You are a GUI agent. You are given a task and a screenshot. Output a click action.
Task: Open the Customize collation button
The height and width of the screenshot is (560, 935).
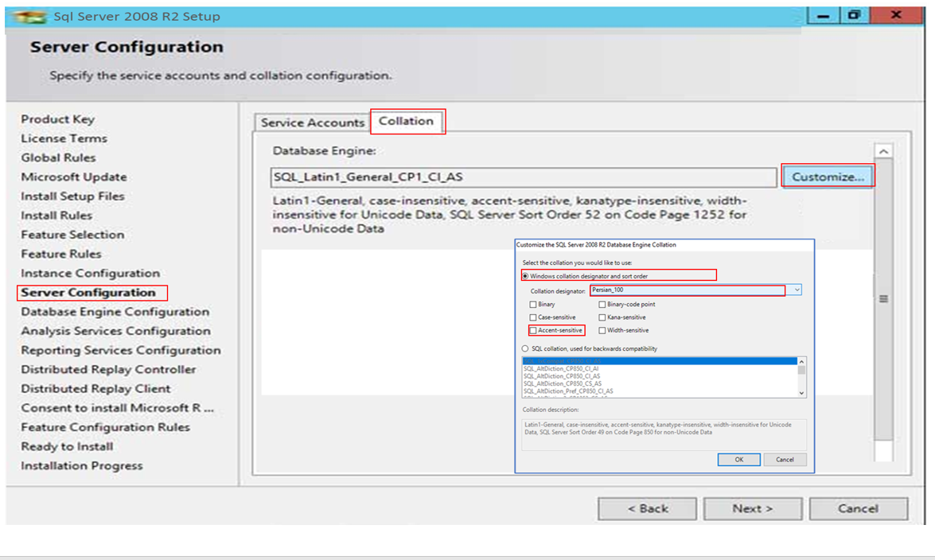click(828, 177)
